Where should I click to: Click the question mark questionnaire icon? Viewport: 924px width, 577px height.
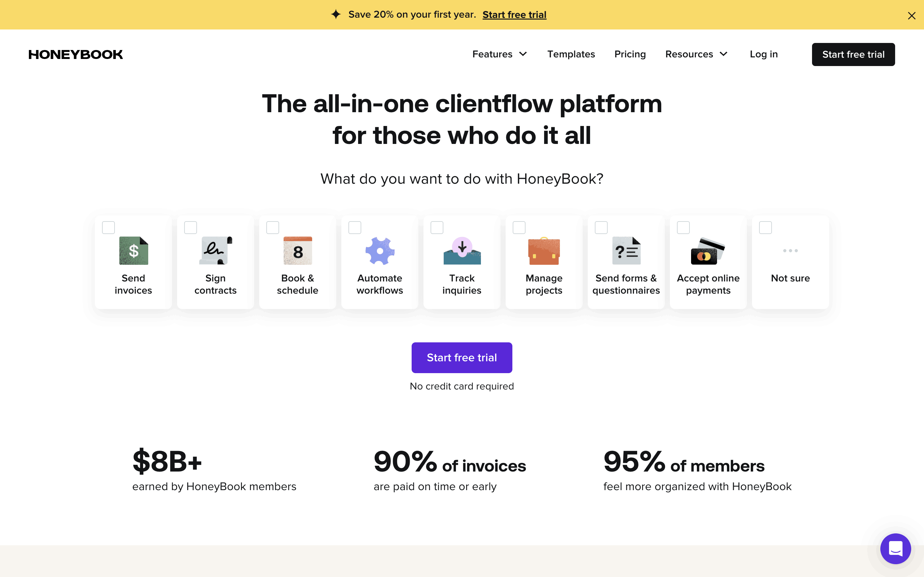tap(626, 251)
